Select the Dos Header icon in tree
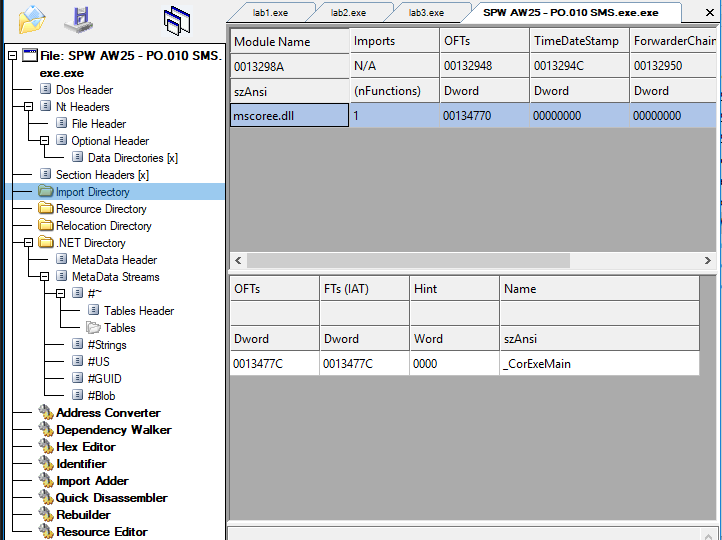The image size is (722, 540). (x=45, y=89)
